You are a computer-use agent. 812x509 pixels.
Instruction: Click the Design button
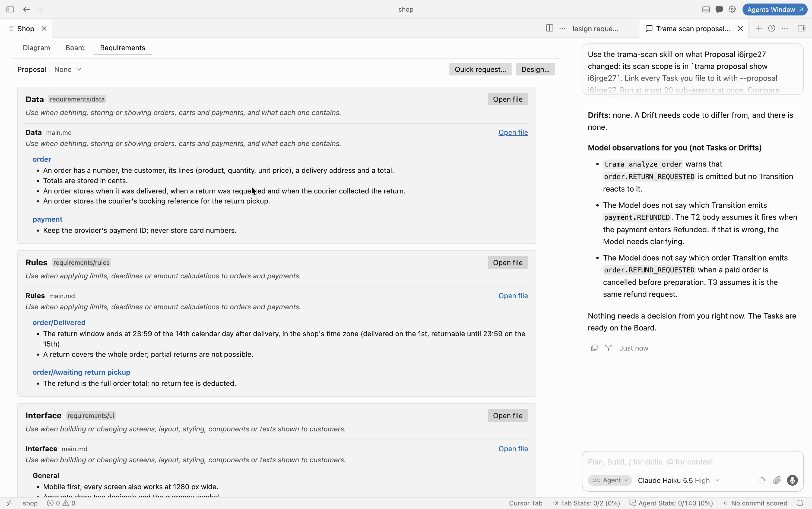coord(535,69)
